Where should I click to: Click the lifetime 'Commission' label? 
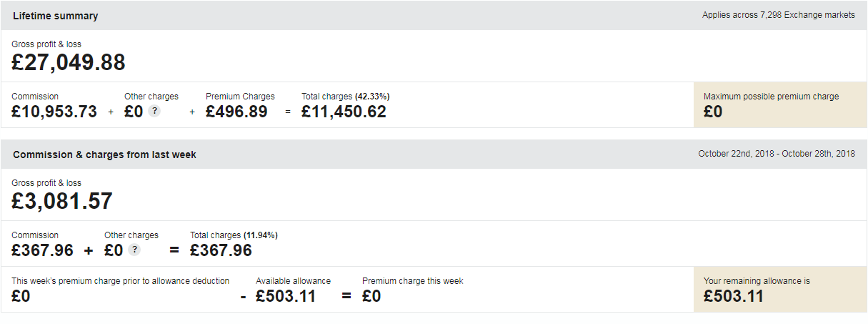pyautogui.click(x=35, y=97)
